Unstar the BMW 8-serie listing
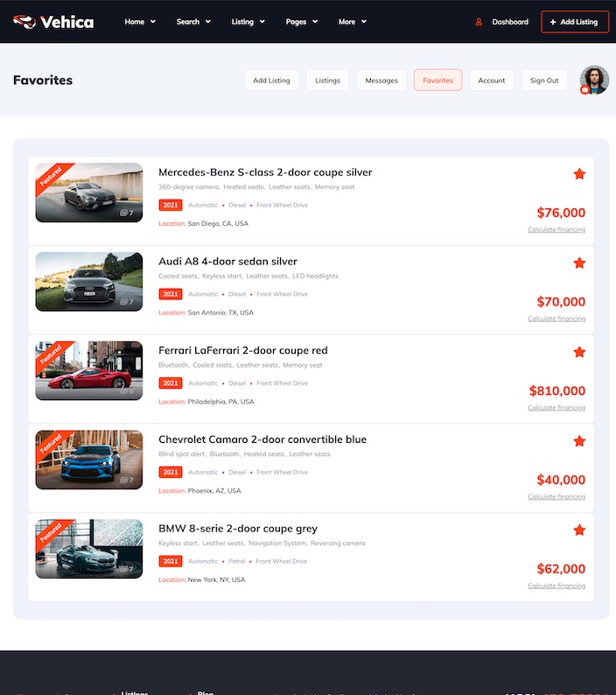This screenshot has width=616, height=695. tap(579, 530)
